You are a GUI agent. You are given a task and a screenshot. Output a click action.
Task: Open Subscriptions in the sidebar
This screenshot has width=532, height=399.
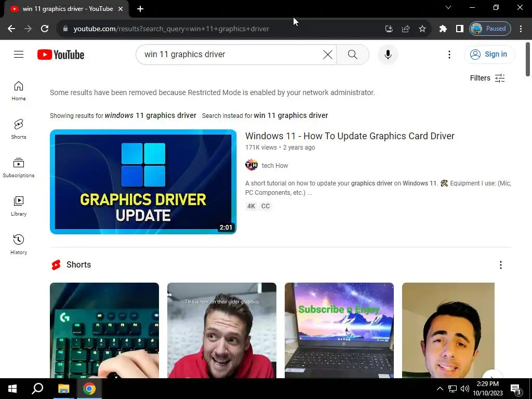click(x=19, y=168)
